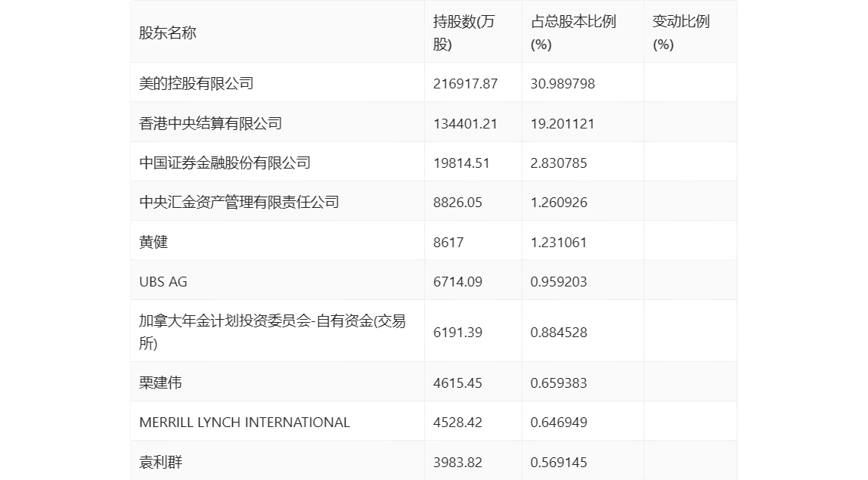Screen dimensions: 868x480
Task: Select the 加拿大年金计划投资委员会 shareholder cell
Action: click(x=272, y=332)
